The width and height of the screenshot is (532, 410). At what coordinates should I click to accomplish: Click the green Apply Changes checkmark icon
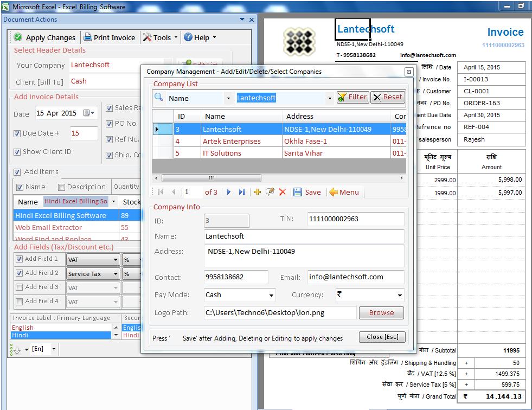(18, 37)
